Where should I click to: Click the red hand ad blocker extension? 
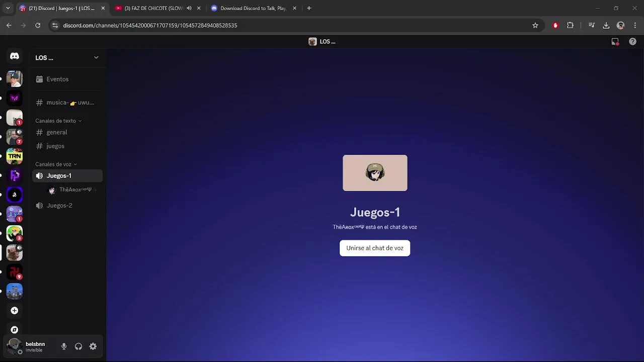pos(555,25)
